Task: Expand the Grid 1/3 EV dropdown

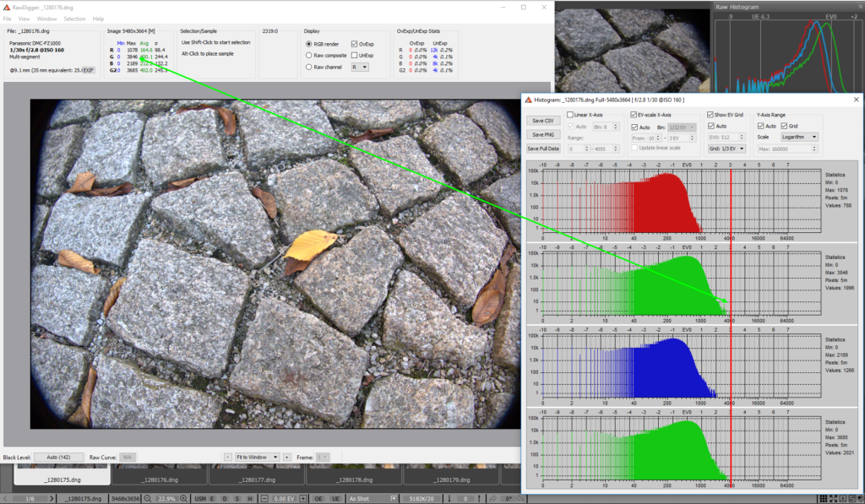Action: coord(728,148)
